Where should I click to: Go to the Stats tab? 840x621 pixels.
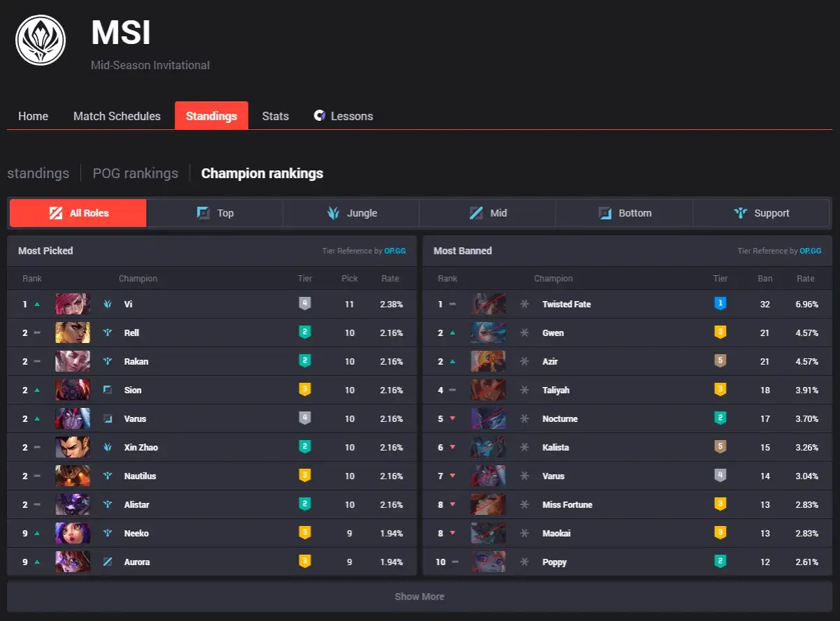click(x=275, y=116)
